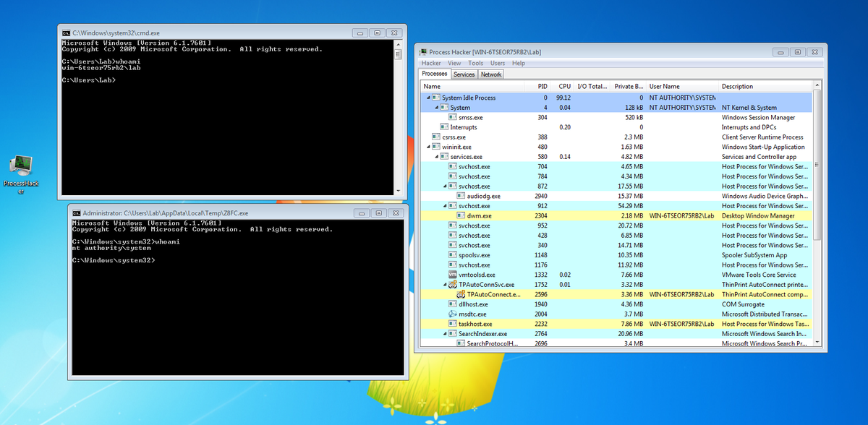The image size is (868, 425).
Task: Click the SearchProtocolH... process icon
Action: [x=461, y=343]
